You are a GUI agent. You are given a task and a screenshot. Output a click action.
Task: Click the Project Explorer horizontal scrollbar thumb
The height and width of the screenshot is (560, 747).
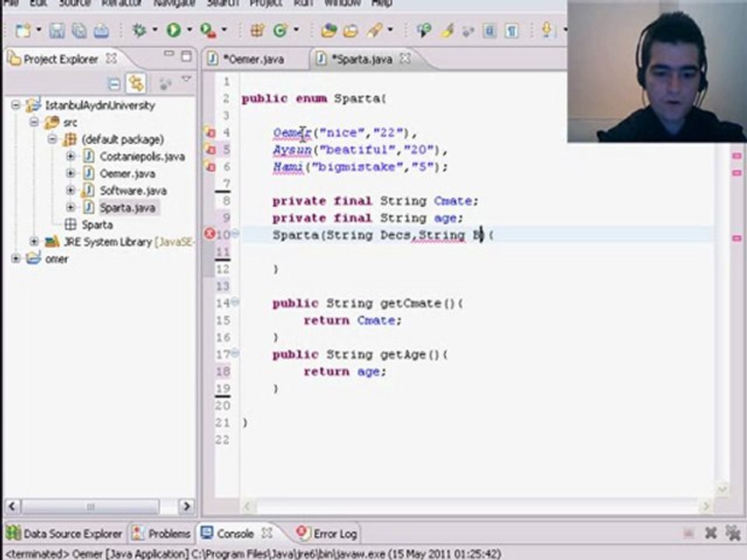click(x=90, y=506)
